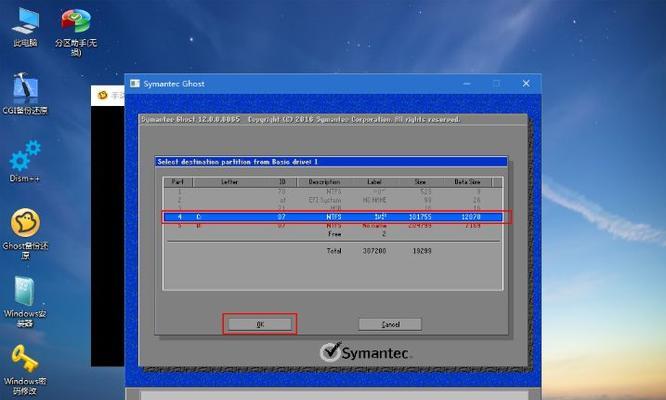Viewport: 666px width, 400px height.
Task: Click the Cancel button in Ghost dialog
Action: (x=390, y=324)
